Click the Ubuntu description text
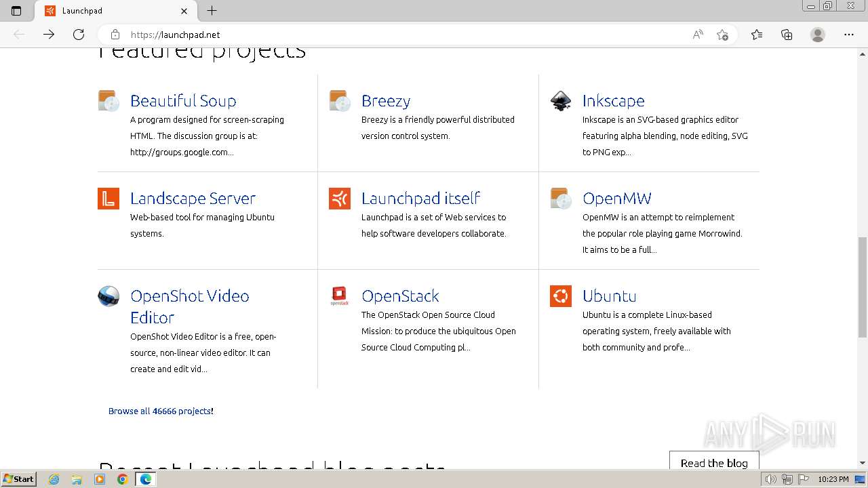Image resolution: width=868 pixels, height=488 pixels. 656,331
